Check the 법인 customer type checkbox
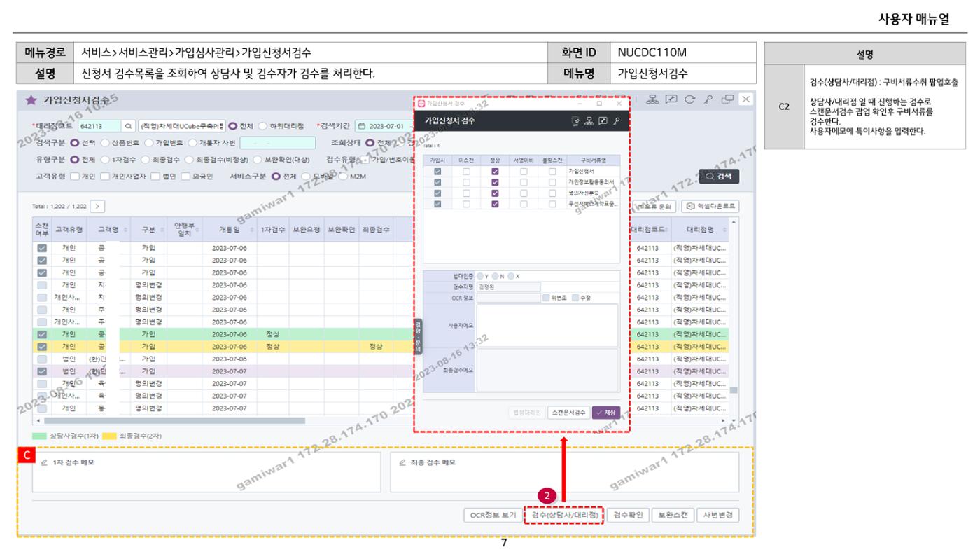 155,176
